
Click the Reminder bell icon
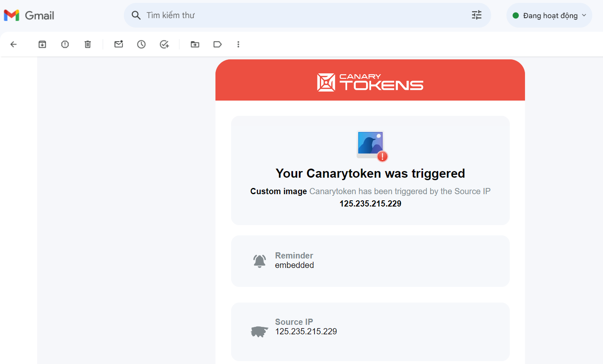(x=260, y=261)
